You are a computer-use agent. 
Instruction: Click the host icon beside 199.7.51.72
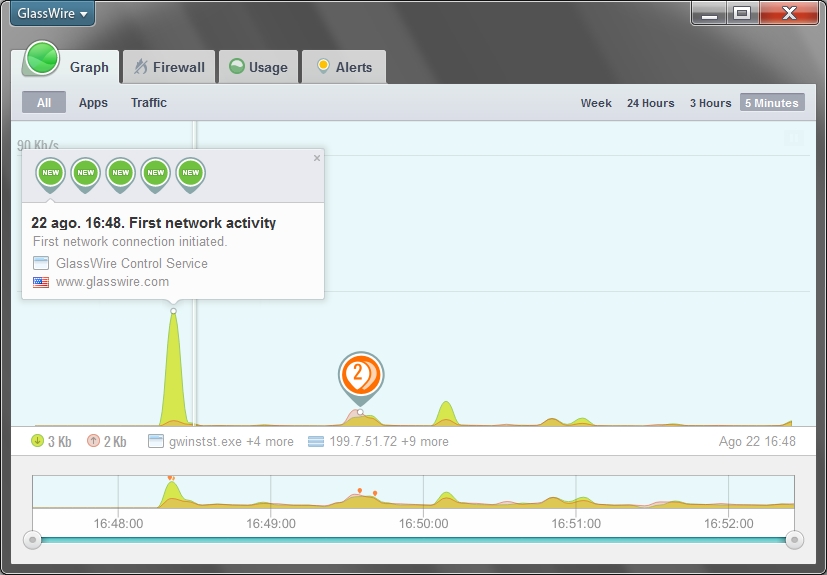click(x=316, y=441)
